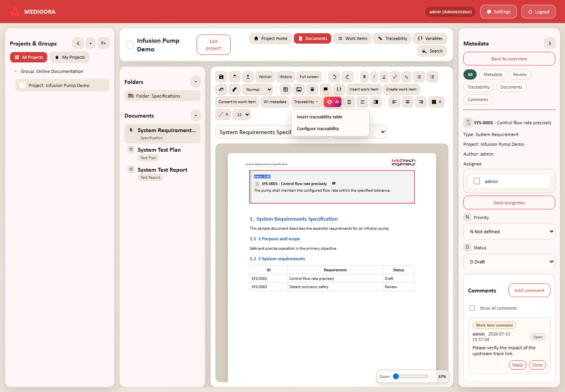Open the Variables tab

coord(430,38)
